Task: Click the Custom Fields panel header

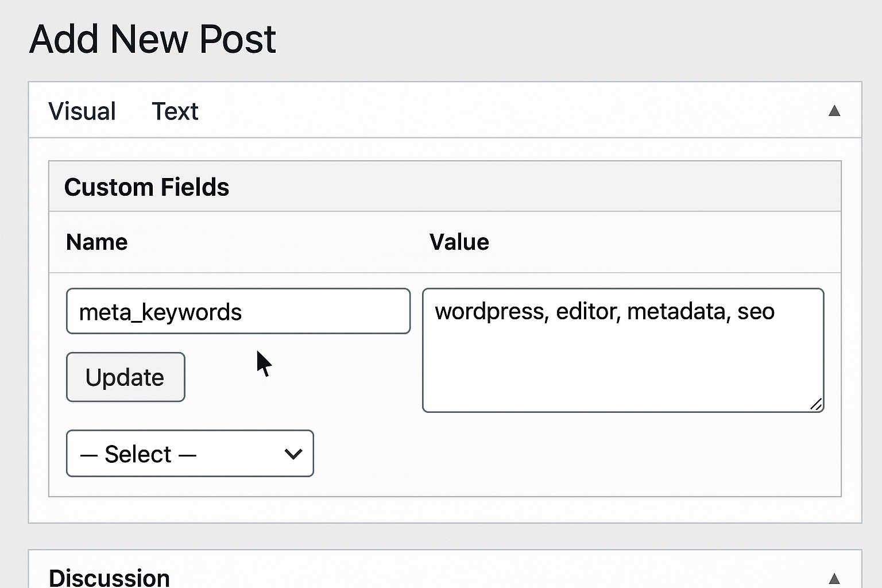Action: click(146, 187)
